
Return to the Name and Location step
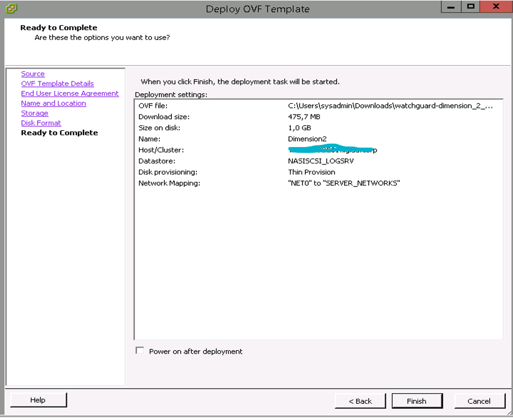(x=53, y=103)
